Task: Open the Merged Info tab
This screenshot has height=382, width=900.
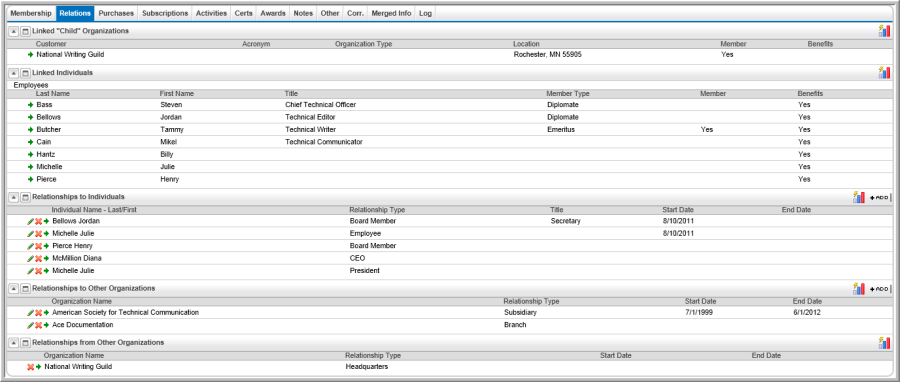Action: [x=391, y=13]
